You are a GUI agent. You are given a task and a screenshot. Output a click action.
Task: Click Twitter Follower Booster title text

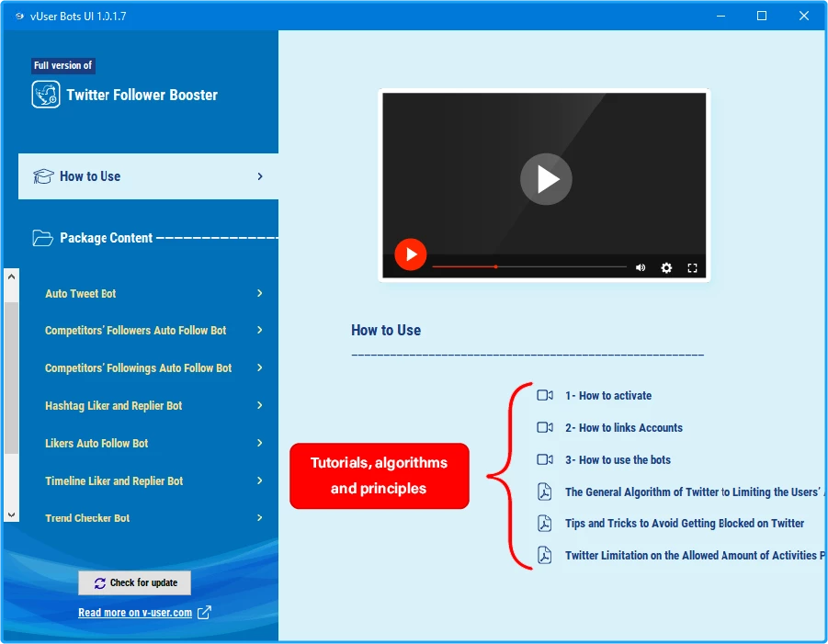(x=142, y=95)
